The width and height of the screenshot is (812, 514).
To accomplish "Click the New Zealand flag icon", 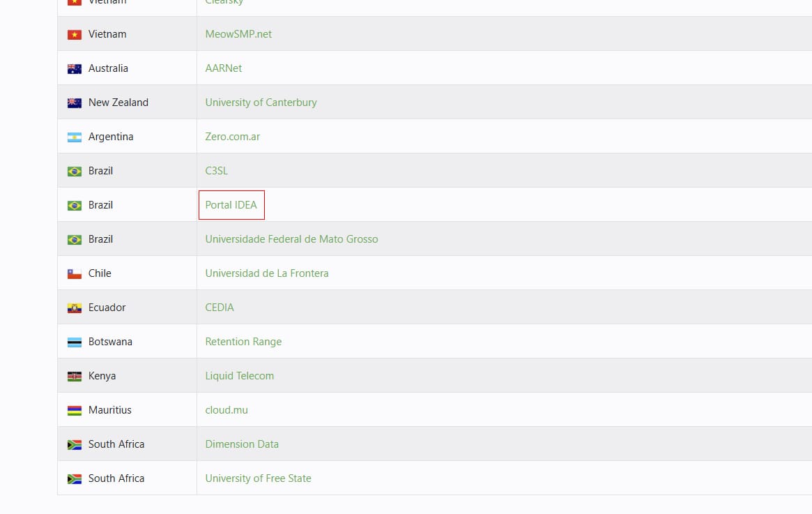I will click(x=75, y=103).
